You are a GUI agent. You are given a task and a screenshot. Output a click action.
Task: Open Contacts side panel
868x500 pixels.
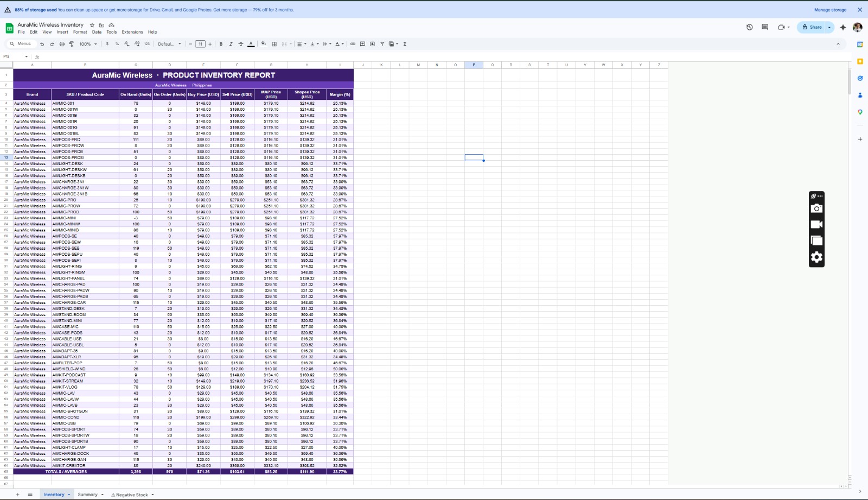[x=860, y=95]
